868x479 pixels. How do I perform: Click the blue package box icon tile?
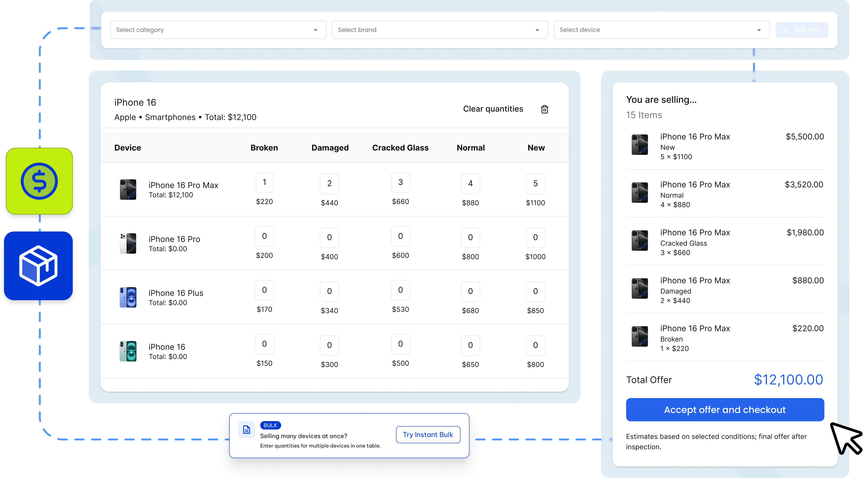[38, 266]
